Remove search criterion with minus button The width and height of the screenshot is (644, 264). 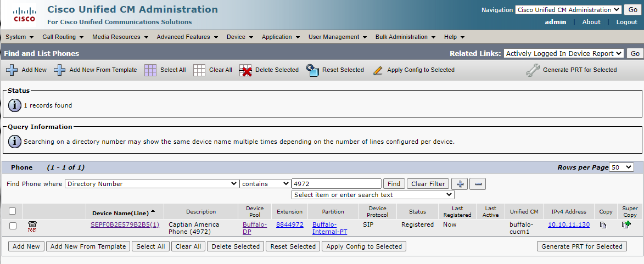pyautogui.click(x=478, y=184)
